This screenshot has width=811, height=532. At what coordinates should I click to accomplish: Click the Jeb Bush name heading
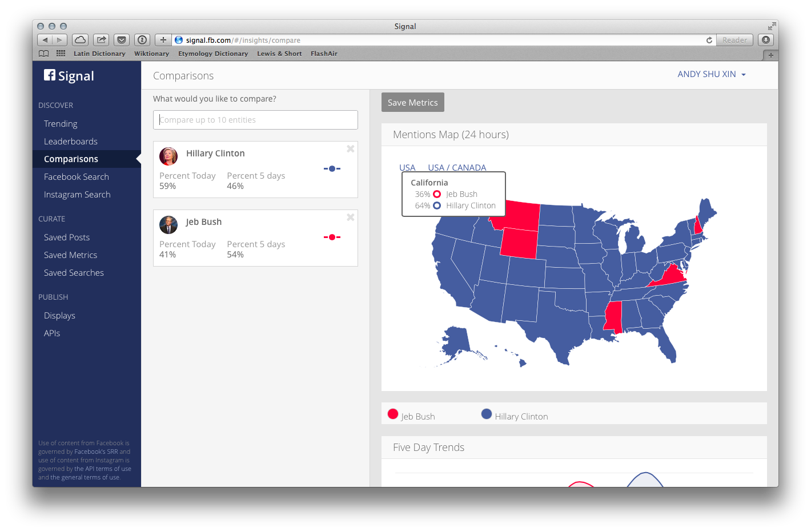click(x=203, y=222)
